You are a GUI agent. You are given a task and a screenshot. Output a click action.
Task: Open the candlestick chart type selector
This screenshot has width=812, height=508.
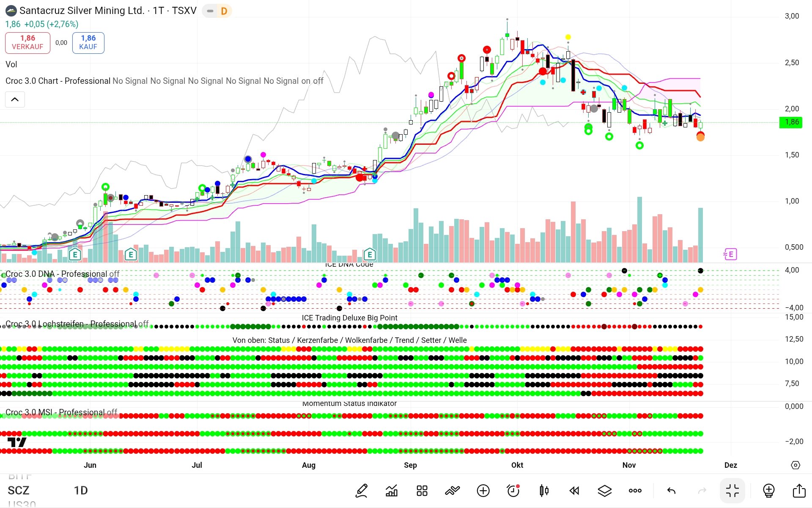point(544,491)
